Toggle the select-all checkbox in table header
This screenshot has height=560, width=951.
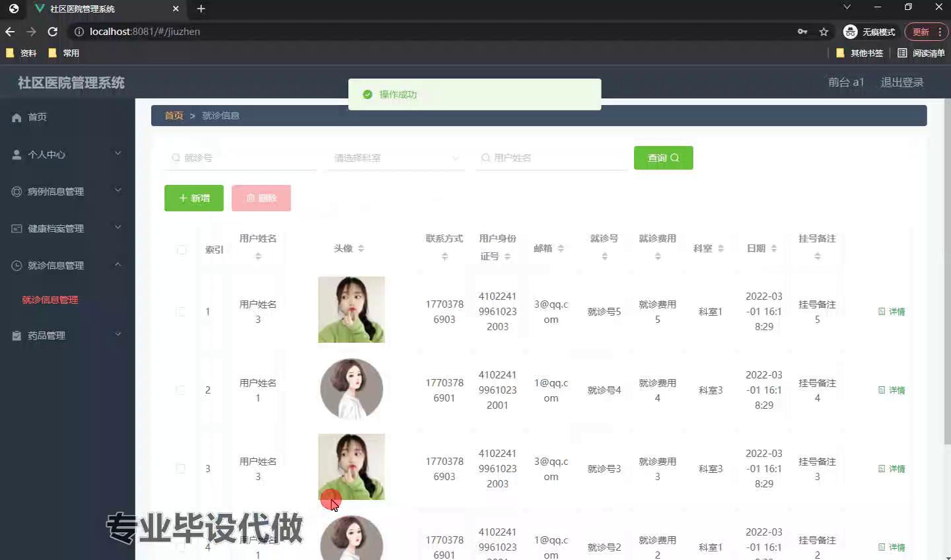[x=181, y=250]
